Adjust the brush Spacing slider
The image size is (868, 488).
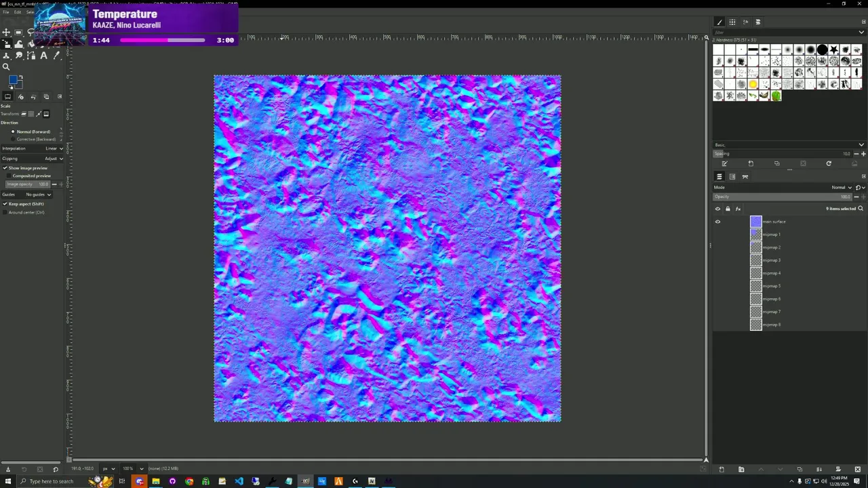click(x=782, y=154)
